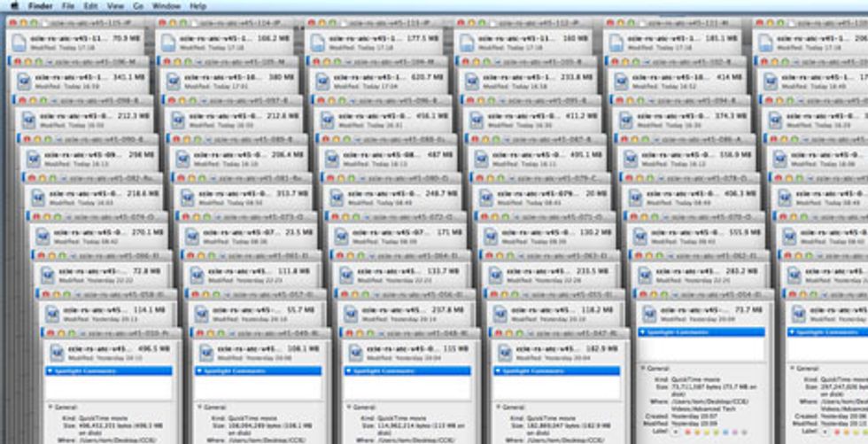Collapse Spotlight Comments in the 496.5 MB window

[50, 370]
